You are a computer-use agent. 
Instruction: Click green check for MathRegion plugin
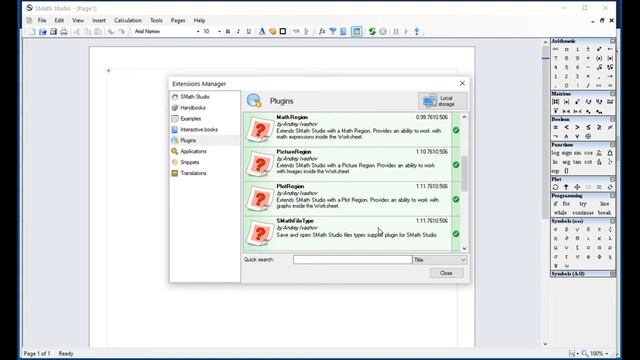[x=456, y=130]
